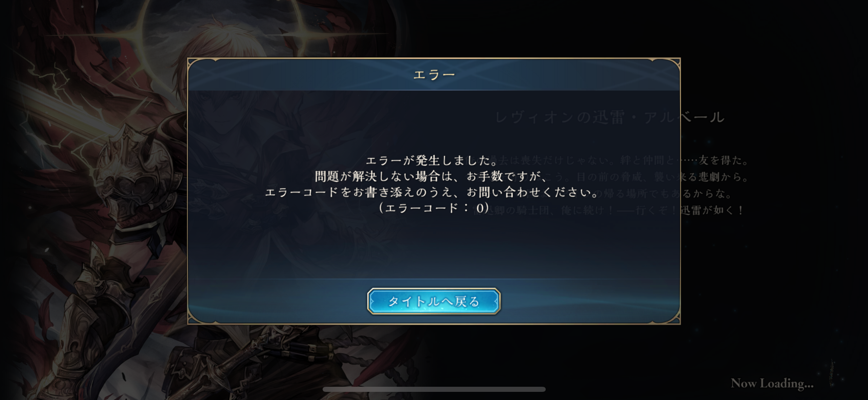
Task: Tap the Now Loading indicator text
Action: click(772, 383)
